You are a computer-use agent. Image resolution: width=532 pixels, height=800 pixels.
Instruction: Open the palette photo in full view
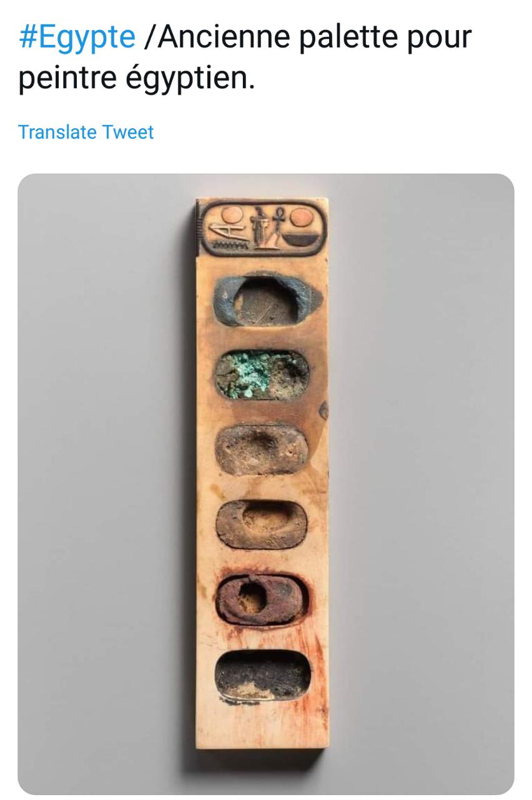[x=266, y=484]
